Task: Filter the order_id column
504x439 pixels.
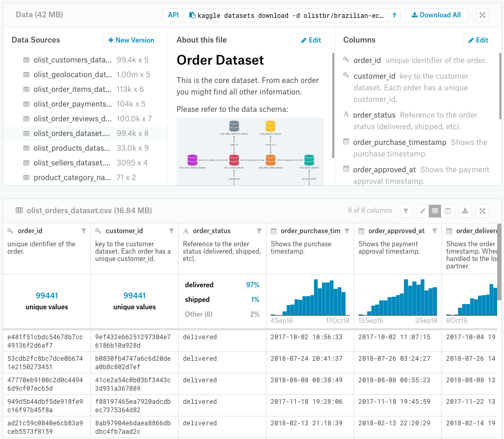Action: pos(84,231)
